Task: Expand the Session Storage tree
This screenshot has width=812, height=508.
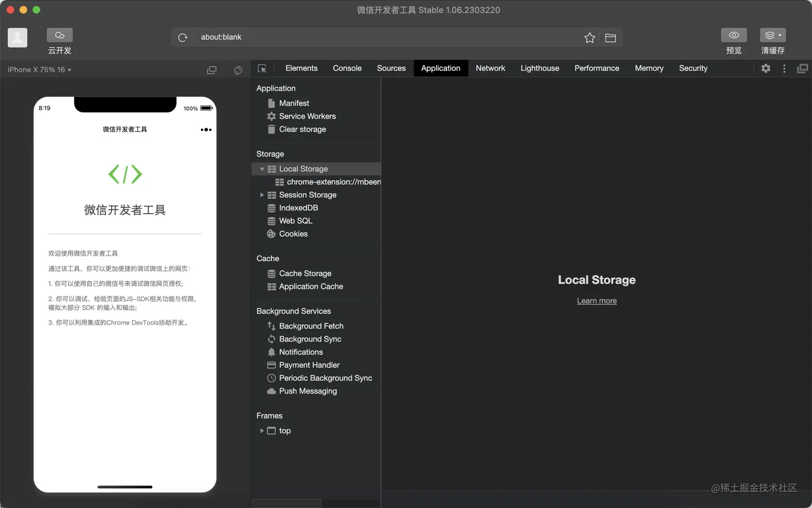Action: pyautogui.click(x=262, y=194)
